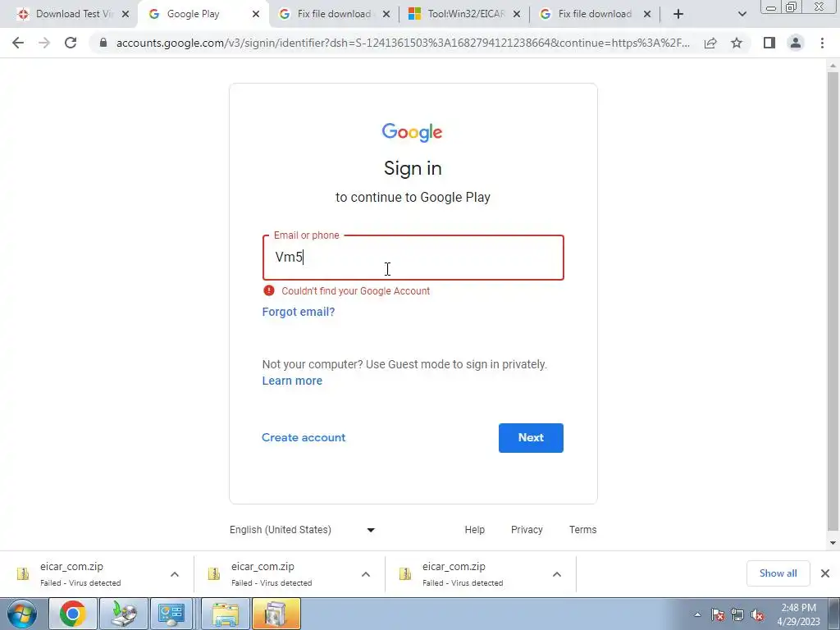840x630 pixels.
Task: Expand options for first eicar_com.zip download
Action: 175,574
